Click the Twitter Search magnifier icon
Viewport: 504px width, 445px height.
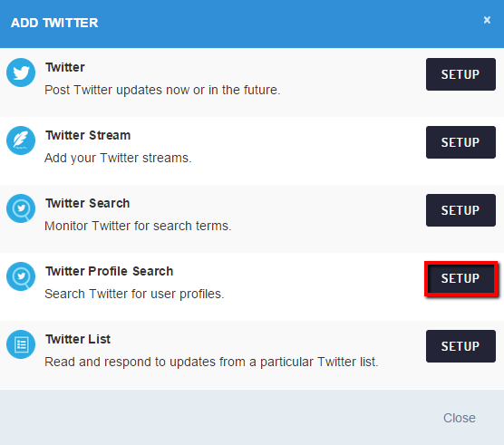(x=21, y=208)
